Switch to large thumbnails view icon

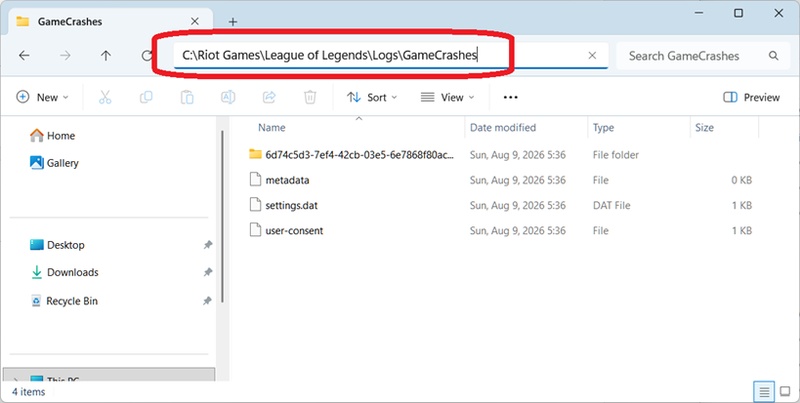[786, 392]
